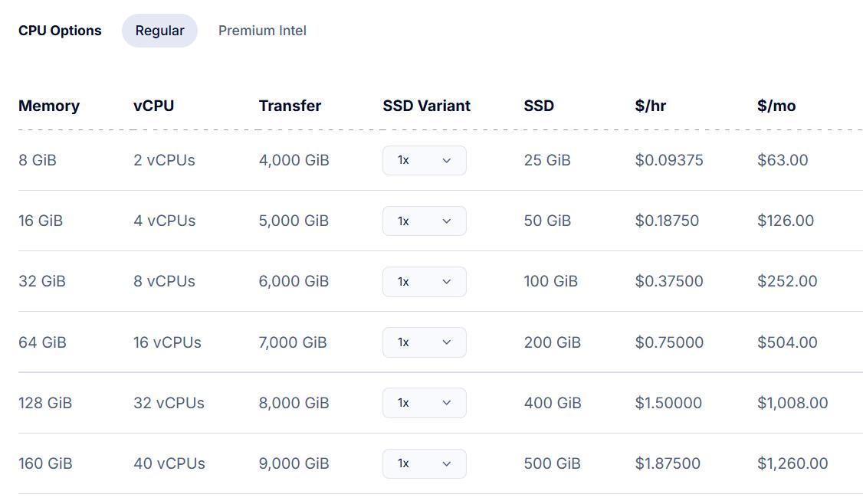Expand SSD Variant selector in 32 GiB row
The width and height of the screenshot is (863, 504).
[x=424, y=281]
